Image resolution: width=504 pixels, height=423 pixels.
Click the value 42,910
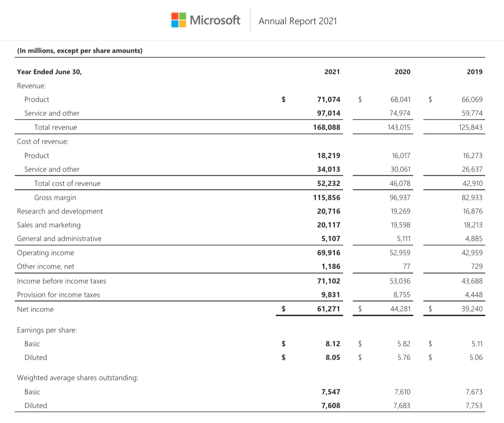(472, 183)
